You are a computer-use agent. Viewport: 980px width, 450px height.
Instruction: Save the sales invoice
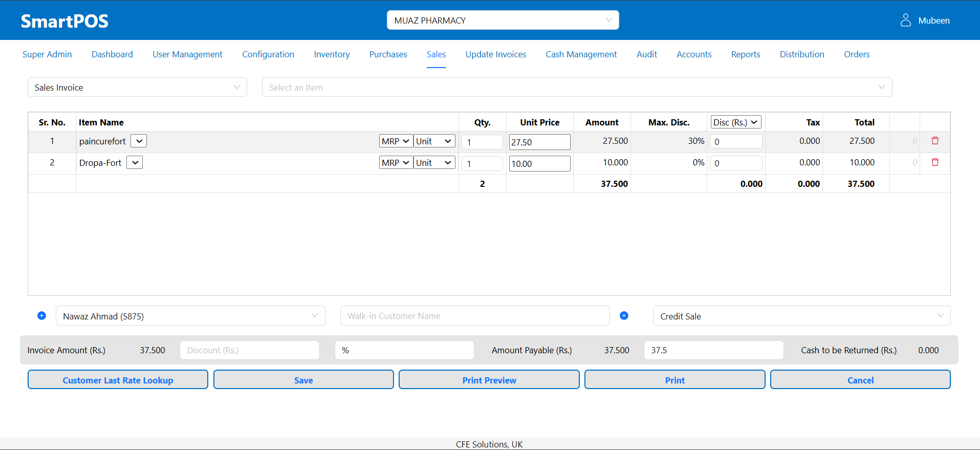303,379
